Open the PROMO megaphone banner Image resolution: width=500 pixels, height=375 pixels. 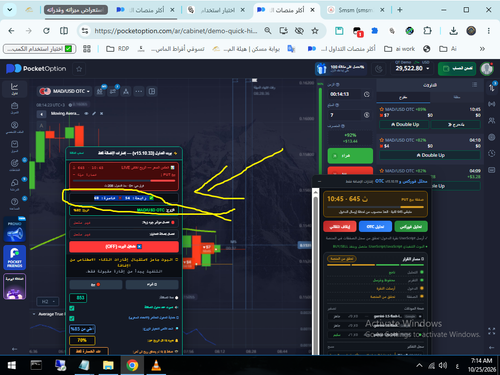click(x=15, y=230)
